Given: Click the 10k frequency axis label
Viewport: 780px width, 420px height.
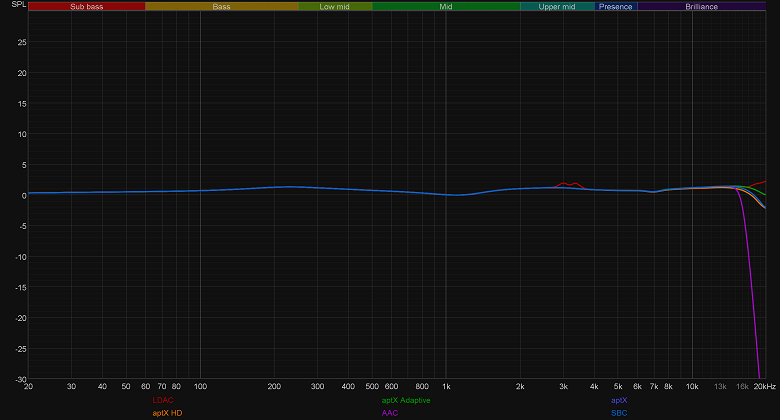Looking at the screenshot, I should 692,386.
